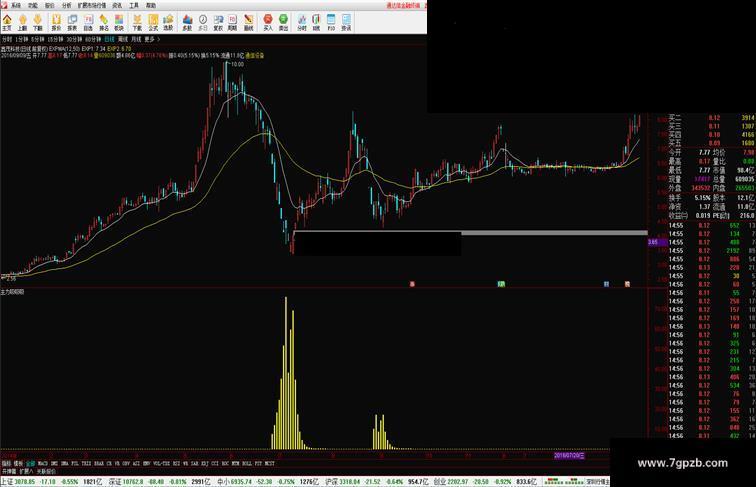This screenshot has height=487, width=756.
Task: Expand the 更多 periods dropdown
Action: point(152,39)
